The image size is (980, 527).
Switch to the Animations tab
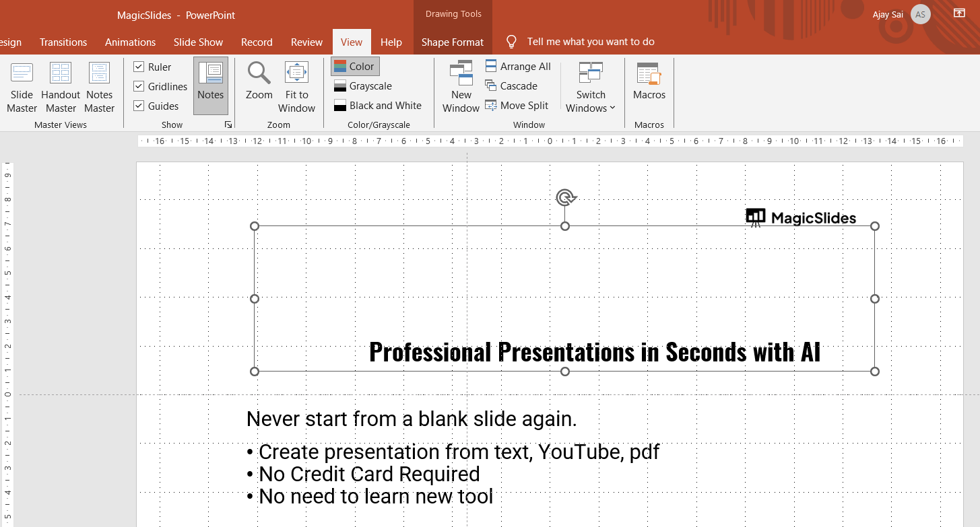tap(130, 42)
